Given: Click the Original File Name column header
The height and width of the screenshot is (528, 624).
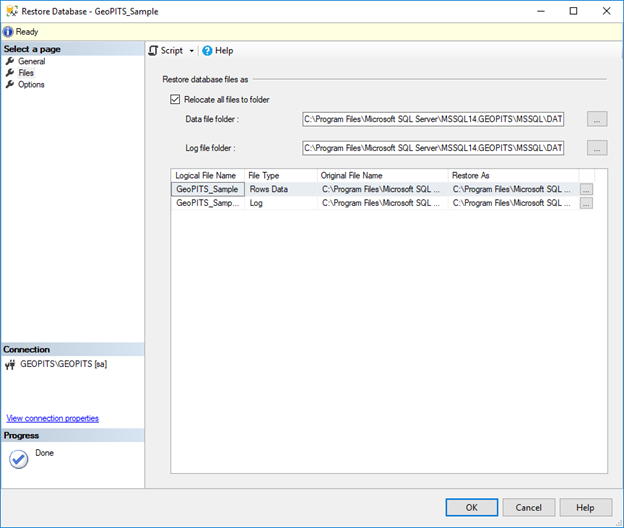Looking at the screenshot, I should point(382,175).
